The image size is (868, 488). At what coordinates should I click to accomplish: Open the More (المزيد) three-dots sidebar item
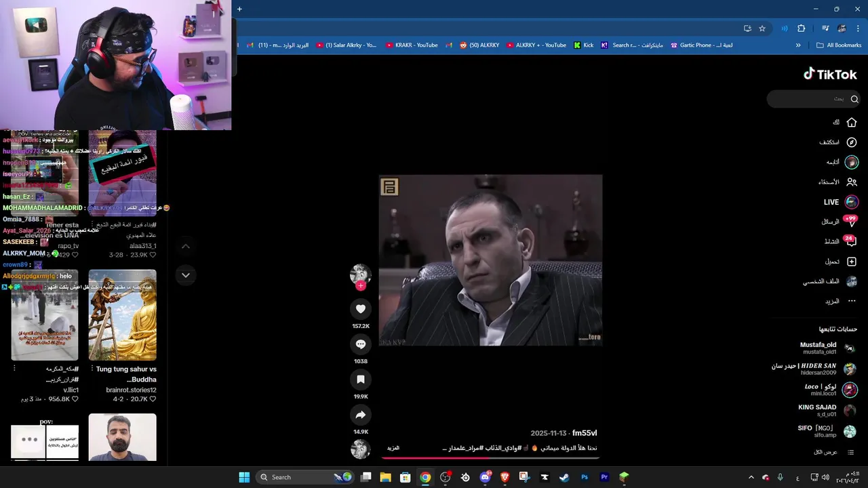coord(841,301)
